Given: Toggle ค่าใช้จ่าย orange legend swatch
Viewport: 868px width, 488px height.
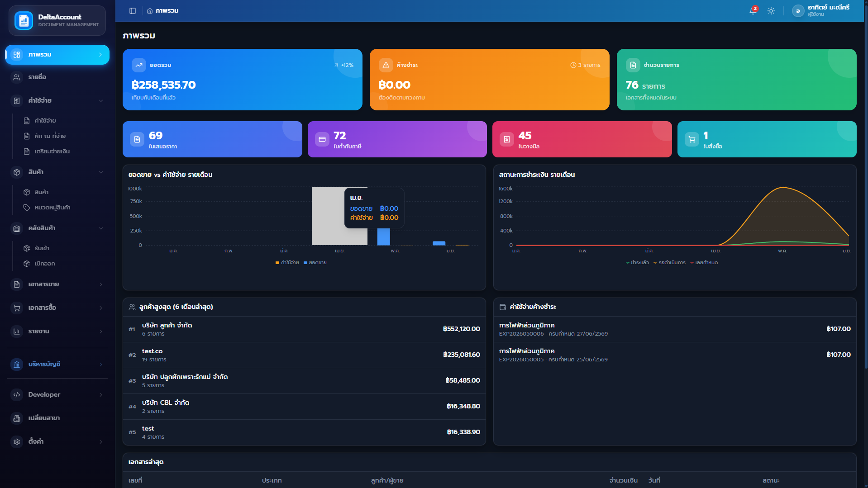Looking at the screenshot, I should click(277, 263).
